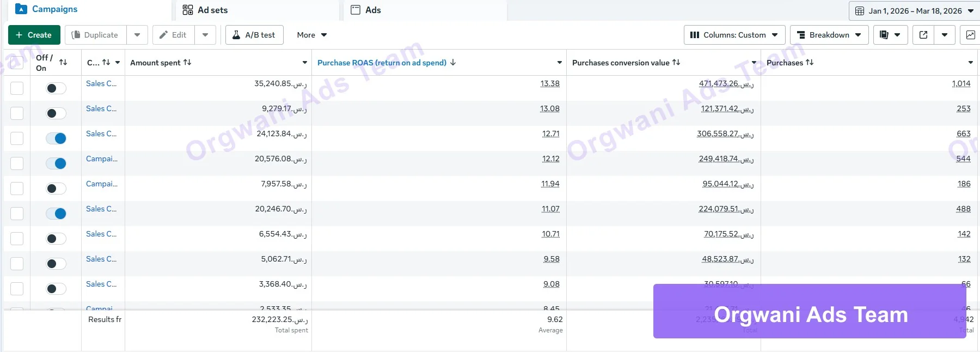Click the Off/On column sort arrows
This screenshot has height=352, width=980.
63,62
